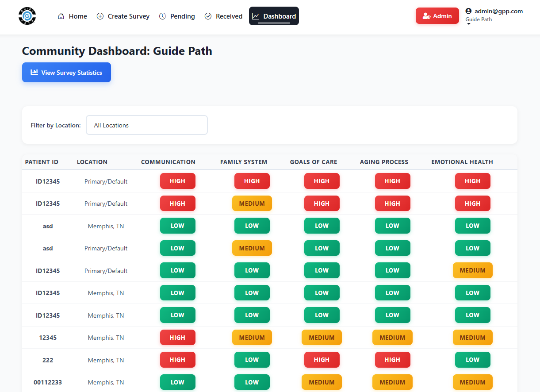This screenshot has width=540, height=392.
Task: Click the HIGH Communication badge for patient 222
Action: click(177, 360)
